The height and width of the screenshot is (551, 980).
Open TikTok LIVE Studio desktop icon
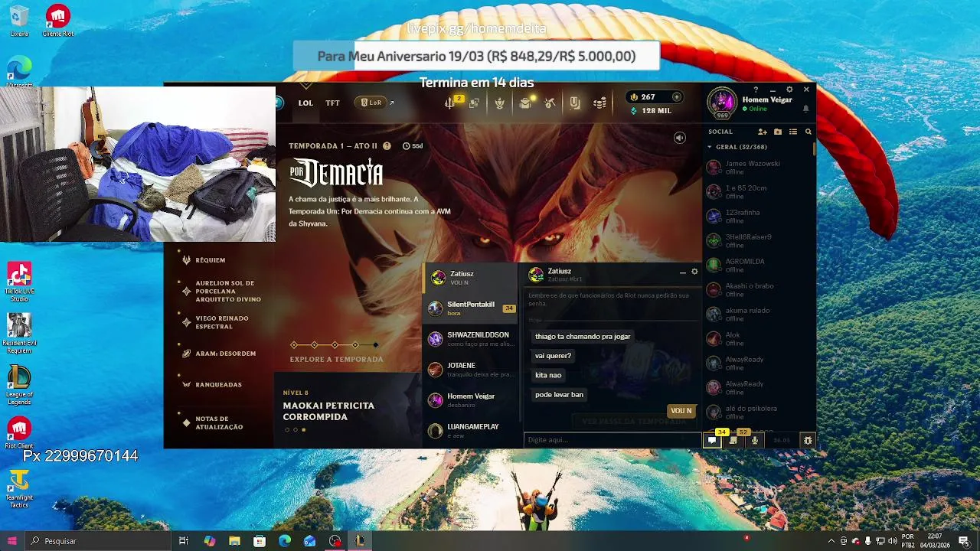[x=19, y=282]
